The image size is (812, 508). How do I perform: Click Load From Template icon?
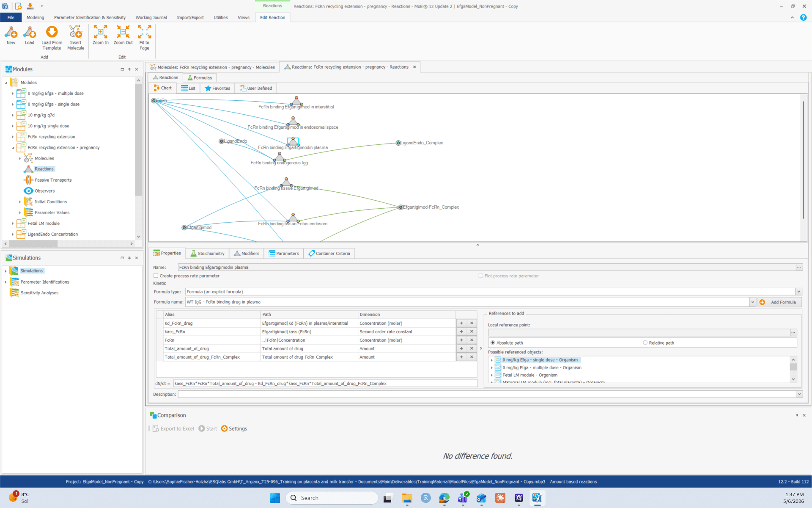52,32
